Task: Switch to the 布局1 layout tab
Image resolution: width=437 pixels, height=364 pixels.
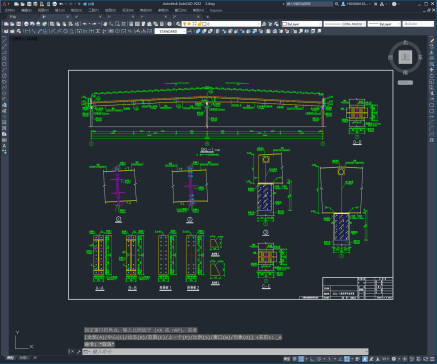Action: click(x=23, y=358)
